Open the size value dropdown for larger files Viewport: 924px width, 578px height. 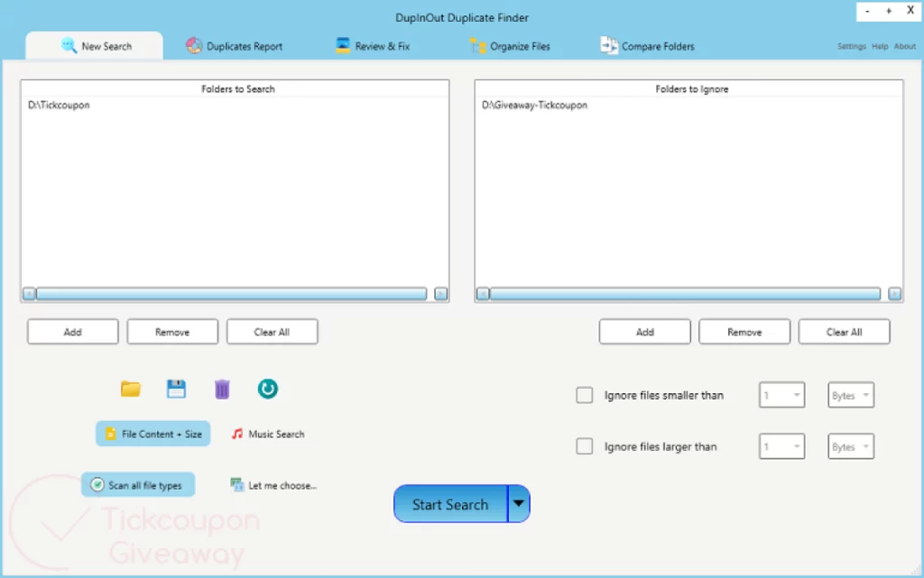point(781,446)
